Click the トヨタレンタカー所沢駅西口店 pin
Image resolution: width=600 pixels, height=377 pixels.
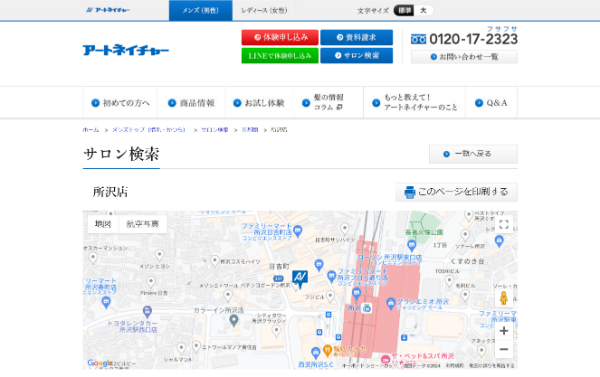(147, 311)
